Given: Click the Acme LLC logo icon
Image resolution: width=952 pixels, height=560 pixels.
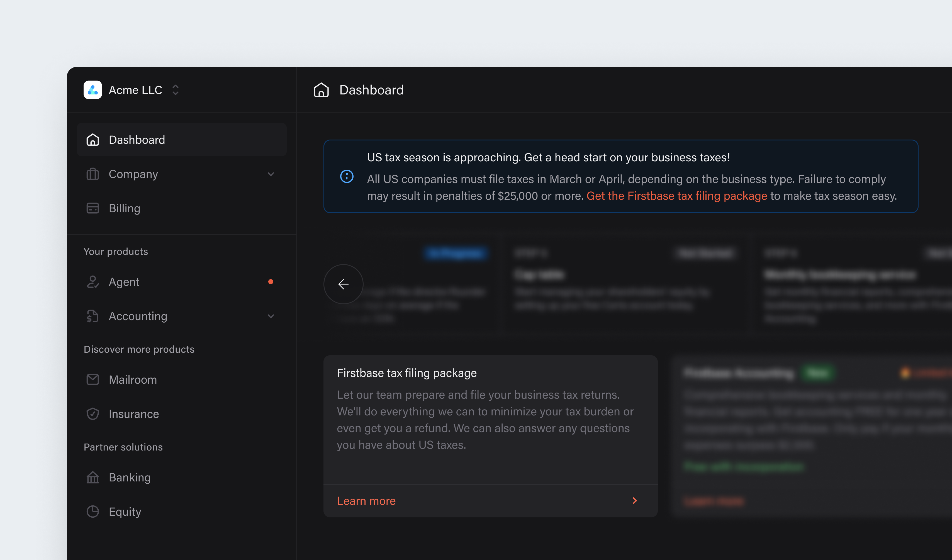Looking at the screenshot, I should (x=92, y=90).
